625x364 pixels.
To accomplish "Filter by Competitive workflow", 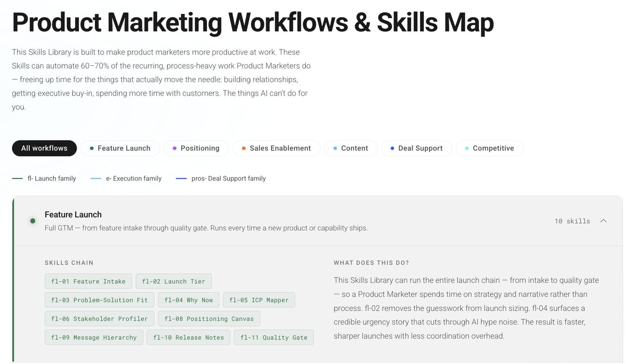I will pos(489,148).
